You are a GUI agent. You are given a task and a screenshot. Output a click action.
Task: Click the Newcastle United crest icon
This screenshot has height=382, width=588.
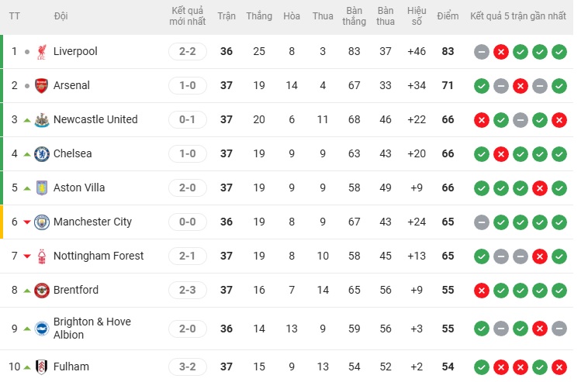click(42, 120)
